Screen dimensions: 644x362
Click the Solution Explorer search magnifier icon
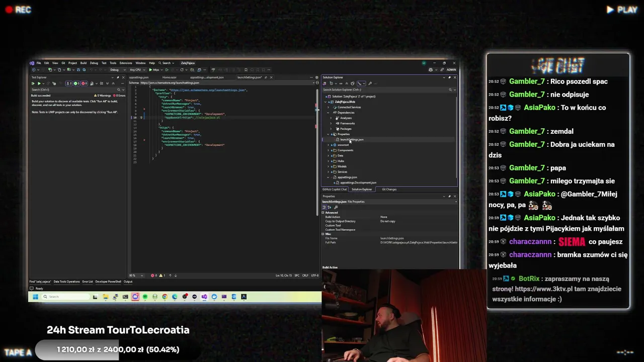450,89
